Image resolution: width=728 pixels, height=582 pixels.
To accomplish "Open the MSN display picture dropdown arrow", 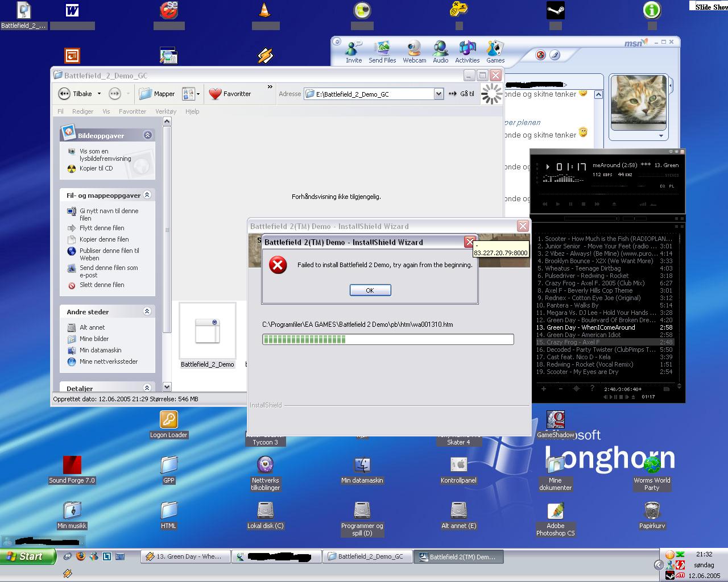I will click(x=661, y=136).
